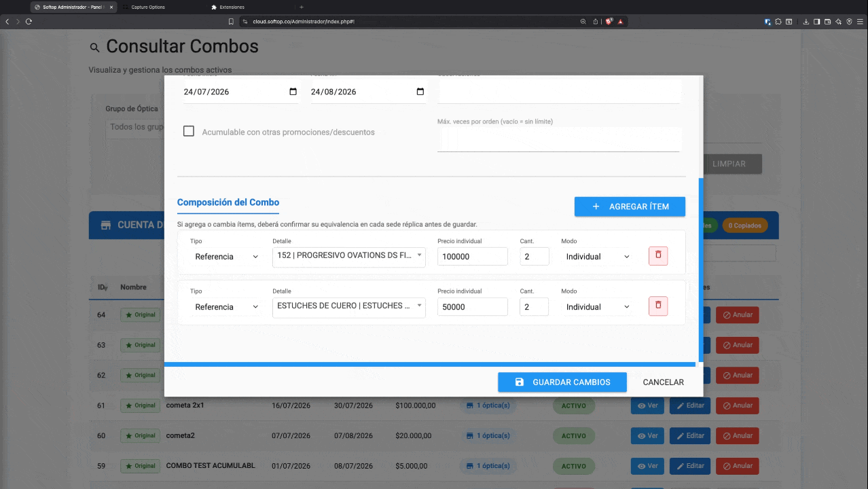Click the Brave Rewards triangle icon

[x=620, y=22]
